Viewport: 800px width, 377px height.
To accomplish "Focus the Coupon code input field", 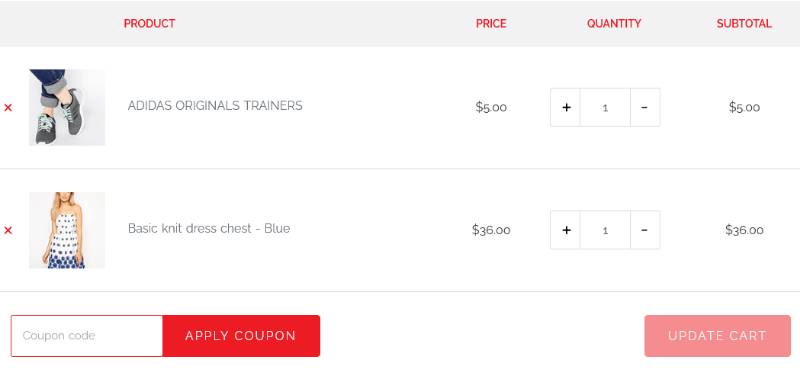I will 87,336.
